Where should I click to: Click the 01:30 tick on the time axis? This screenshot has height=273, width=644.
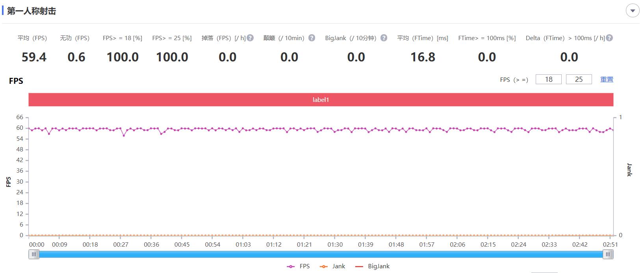[335, 244]
